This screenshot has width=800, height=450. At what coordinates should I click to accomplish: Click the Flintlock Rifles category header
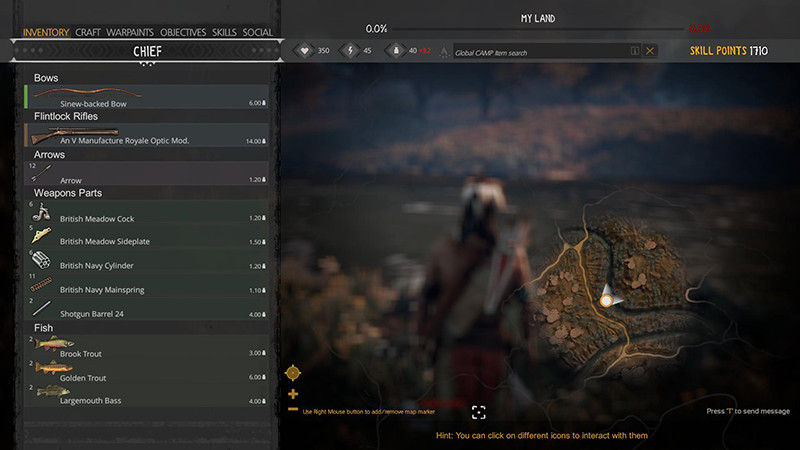66,116
